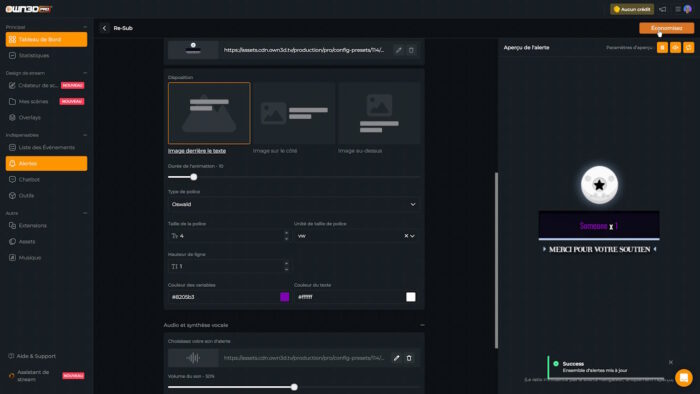Click the Aucun crédit button

tap(632, 9)
